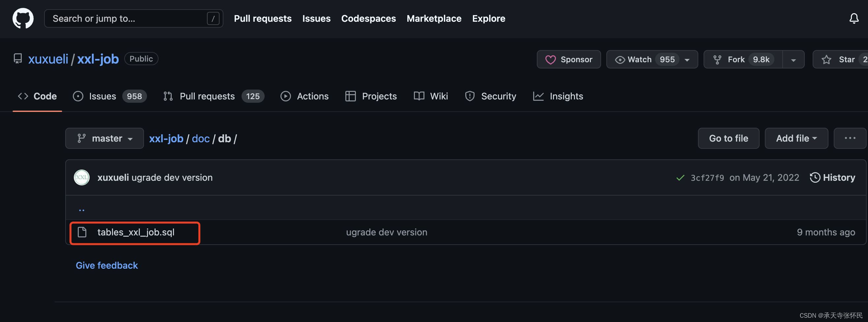Viewport: 868px width, 322px height.
Task: Focus the Search or jump to field
Action: tap(133, 18)
